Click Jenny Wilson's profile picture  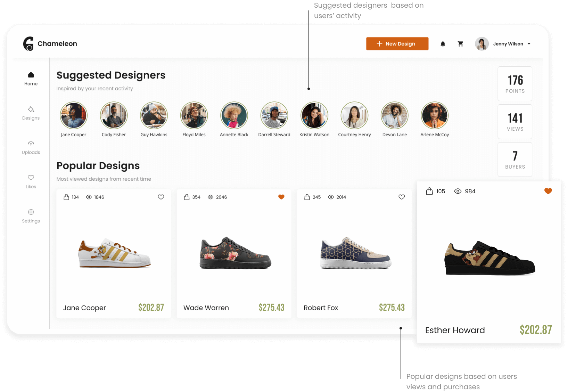pos(482,44)
